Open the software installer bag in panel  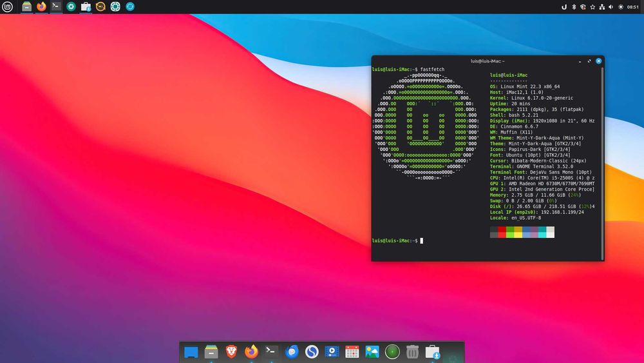tap(86, 6)
